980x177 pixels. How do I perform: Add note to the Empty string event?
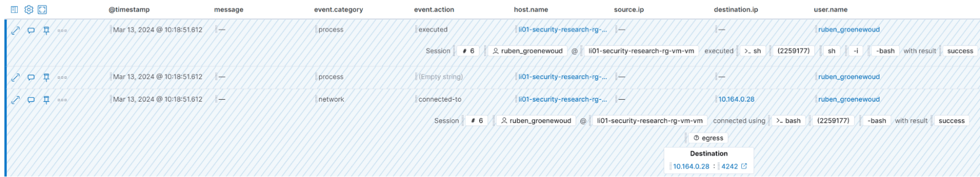[x=31, y=77]
